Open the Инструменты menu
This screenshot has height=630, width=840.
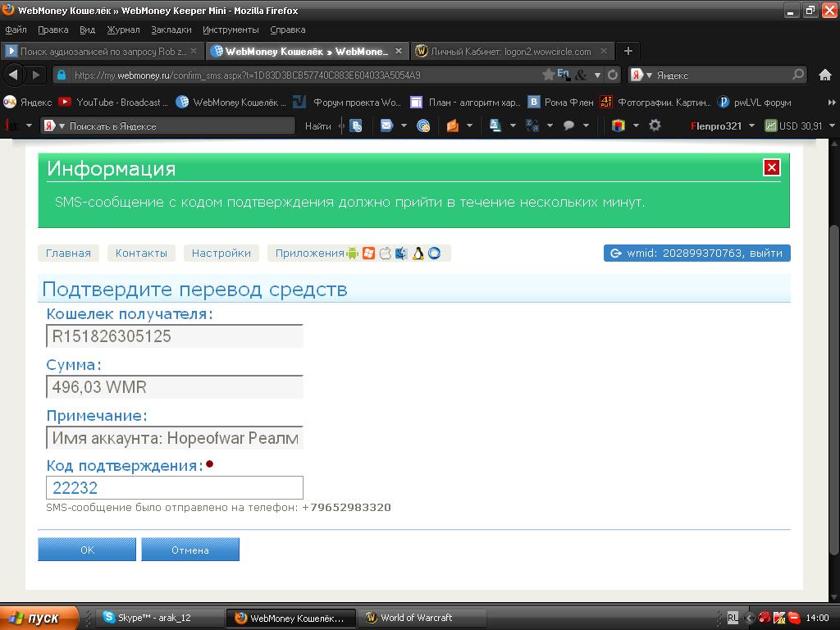[231, 30]
